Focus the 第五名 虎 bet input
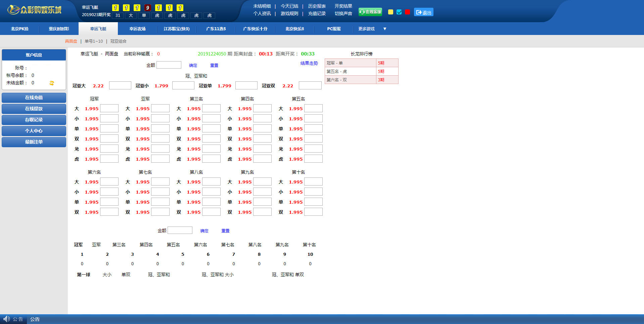The width and height of the screenshot is (644, 324). pyautogui.click(x=314, y=159)
